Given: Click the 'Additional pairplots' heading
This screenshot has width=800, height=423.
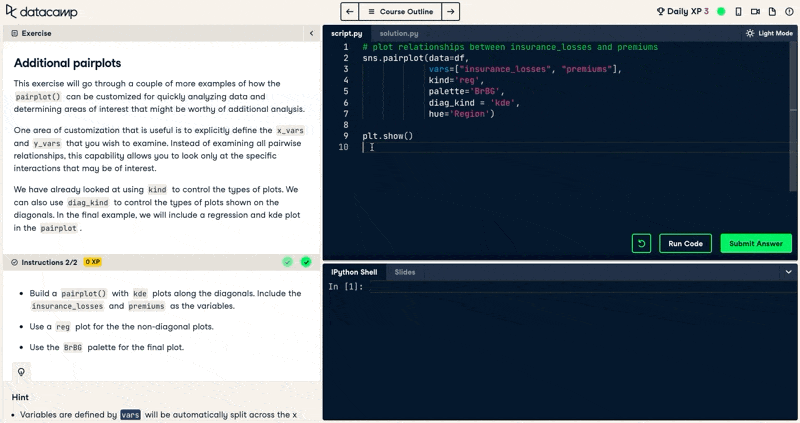Looking at the screenshot, I should coord(67,63).
